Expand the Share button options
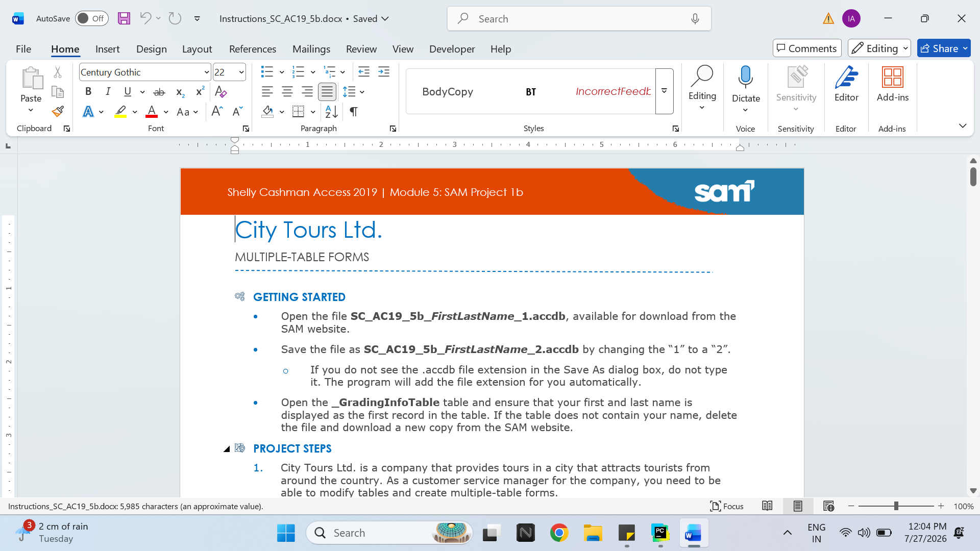The image size is (980, 551). pos(965,48)
